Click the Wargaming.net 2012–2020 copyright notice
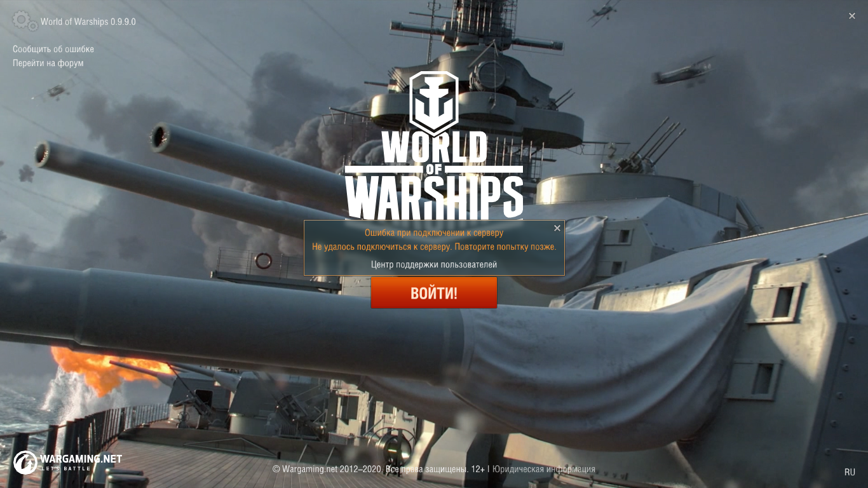The width and height of the screenshot is (868, 488). (371, 469)
